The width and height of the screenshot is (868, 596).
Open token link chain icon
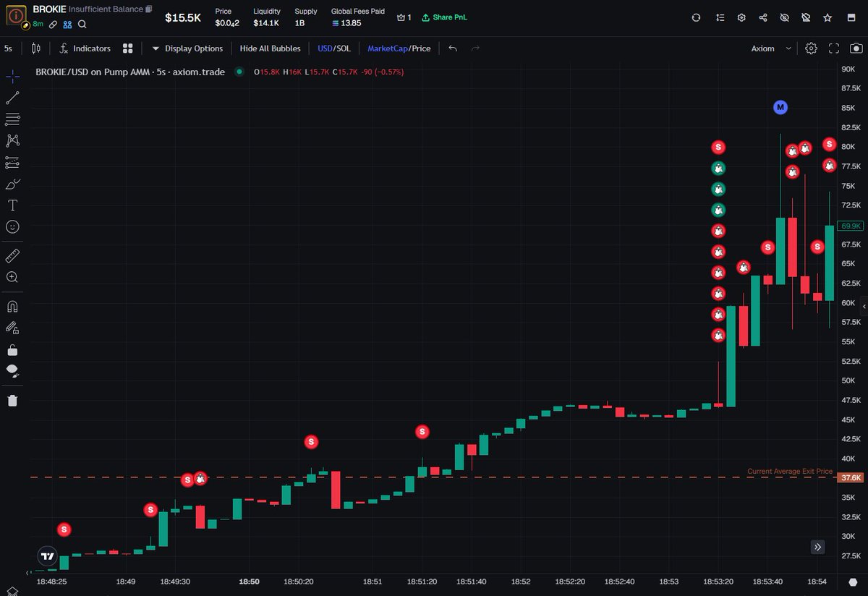pyautogui.click(x=53, y=24)
